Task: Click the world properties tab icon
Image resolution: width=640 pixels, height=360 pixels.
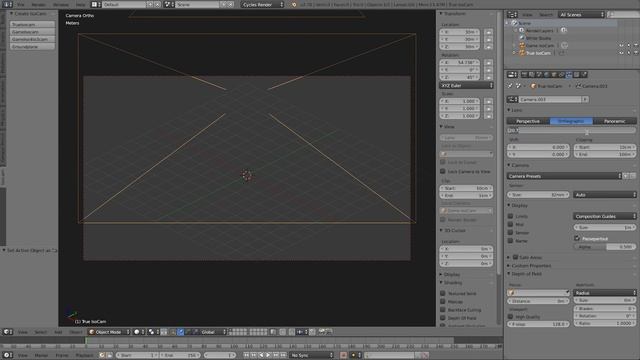Action: pyautogui.click(x=547, y=75)
